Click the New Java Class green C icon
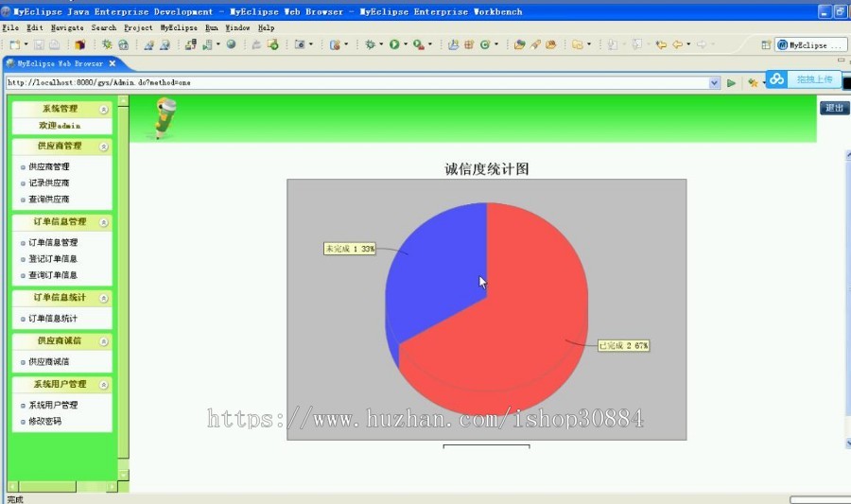Image resolution: width=851 pixels, height=504 pixels. point(485,45)
